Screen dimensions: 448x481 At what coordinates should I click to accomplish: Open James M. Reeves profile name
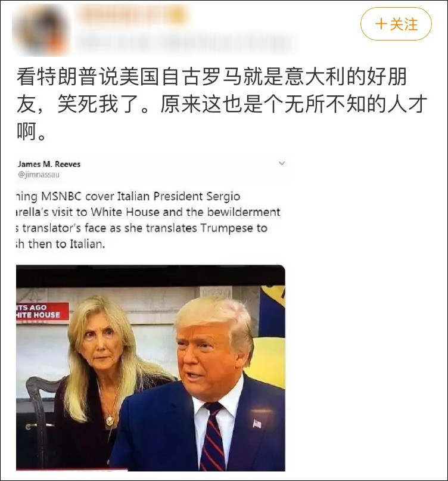pos(49,164)
